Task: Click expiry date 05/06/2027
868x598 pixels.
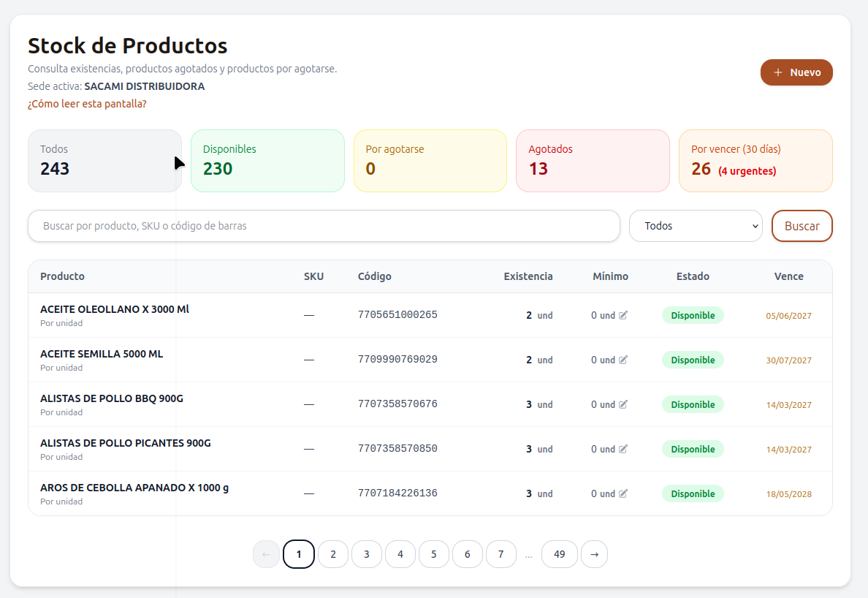Action: 789,316
